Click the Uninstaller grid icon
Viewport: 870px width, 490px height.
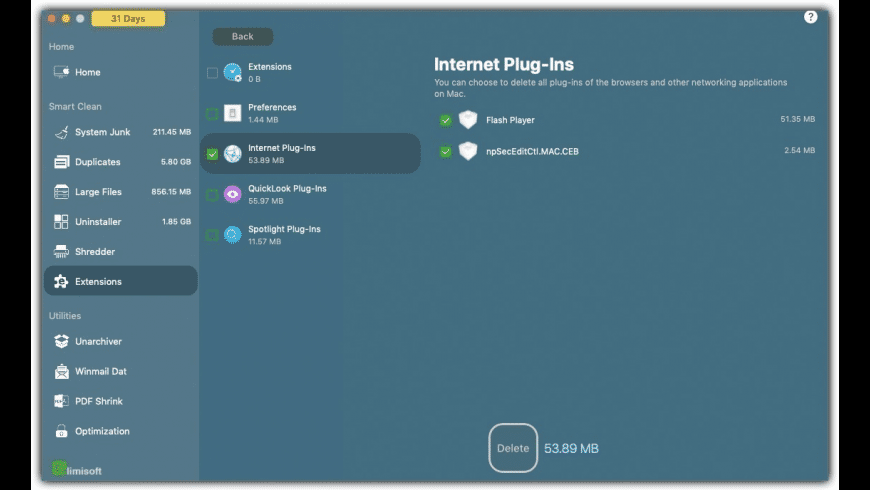point(61,222)
